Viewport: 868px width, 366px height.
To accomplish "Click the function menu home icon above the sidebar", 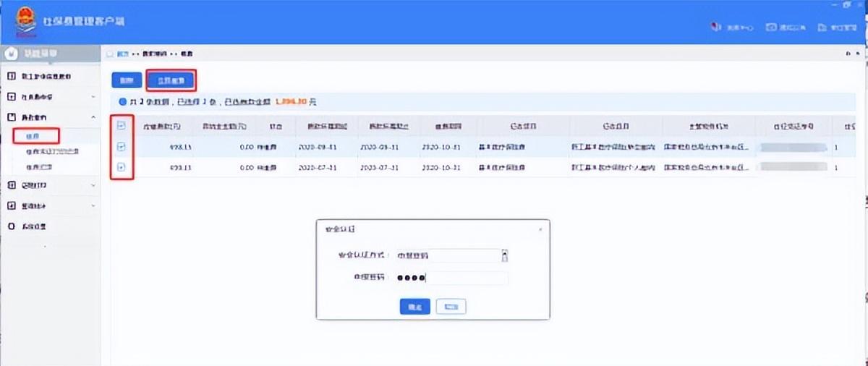I will click(12, 54).
